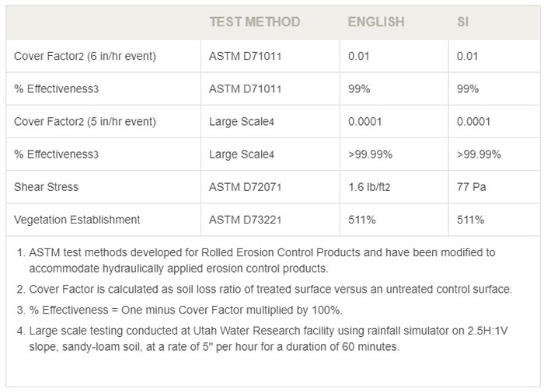Select the 511% value in the ENGLISH column
Viewport: 544px width, 392px height.
362,220
